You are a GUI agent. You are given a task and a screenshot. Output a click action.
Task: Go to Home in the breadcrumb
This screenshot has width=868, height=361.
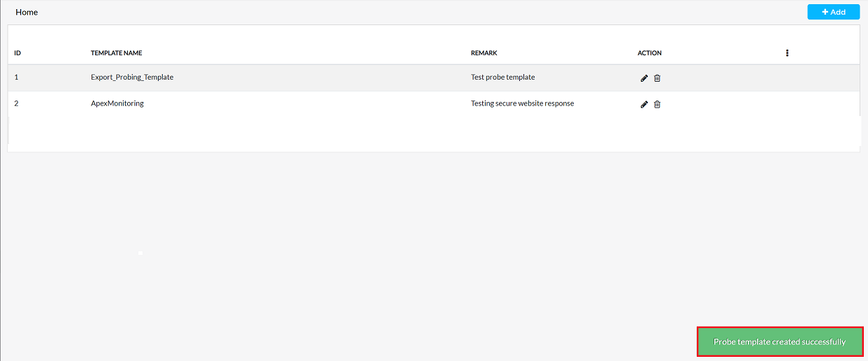[x=27, y=13]
